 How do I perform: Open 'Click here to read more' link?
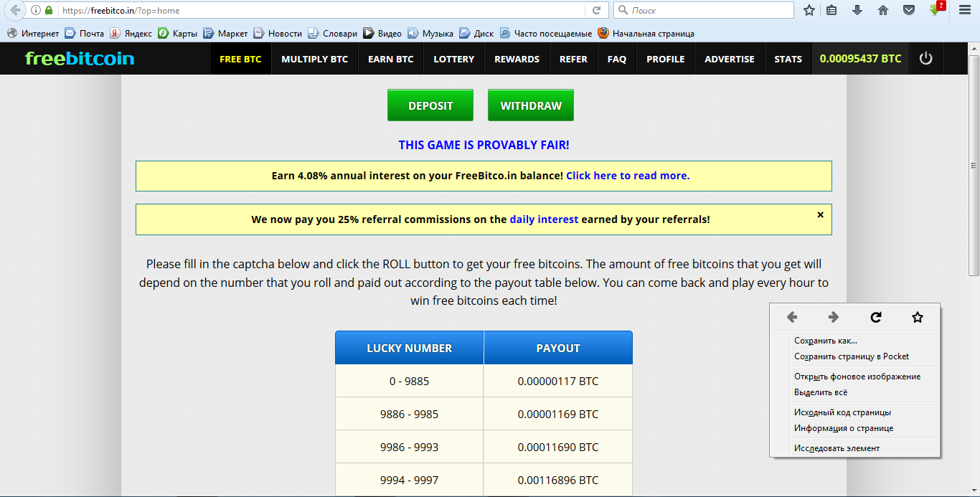click(628, 176)
